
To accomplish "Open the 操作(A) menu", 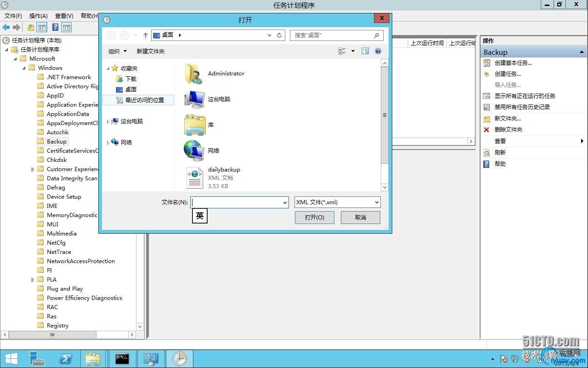I will pyautogui.click(x=39, y=16).
